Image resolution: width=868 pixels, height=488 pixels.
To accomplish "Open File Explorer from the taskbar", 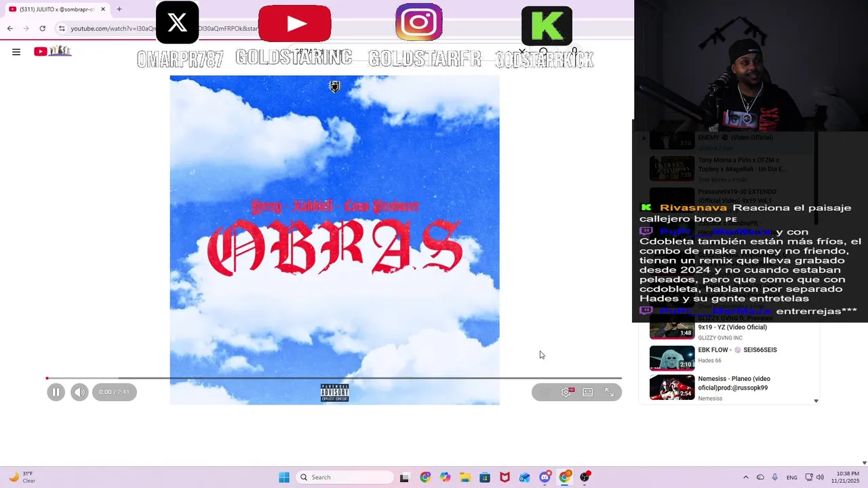I will 465,477.
